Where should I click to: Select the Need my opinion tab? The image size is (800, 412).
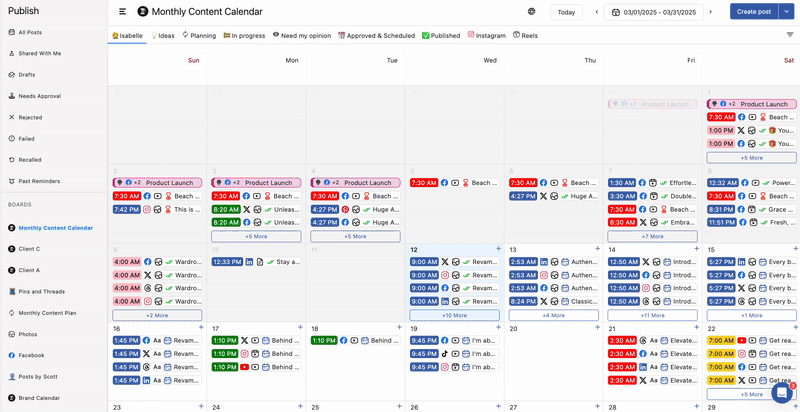pos(302,35)
